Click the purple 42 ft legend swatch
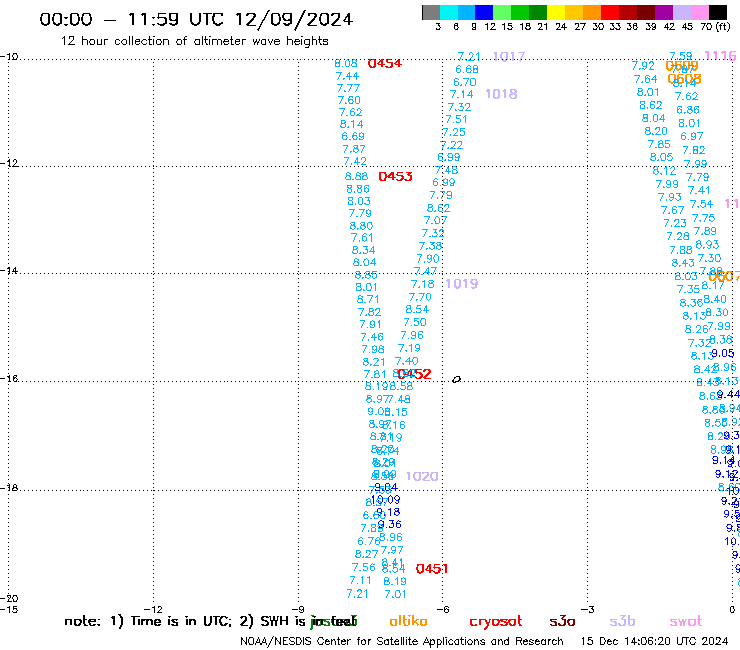This screenshot has width=740, height=650. click(664, 12)
